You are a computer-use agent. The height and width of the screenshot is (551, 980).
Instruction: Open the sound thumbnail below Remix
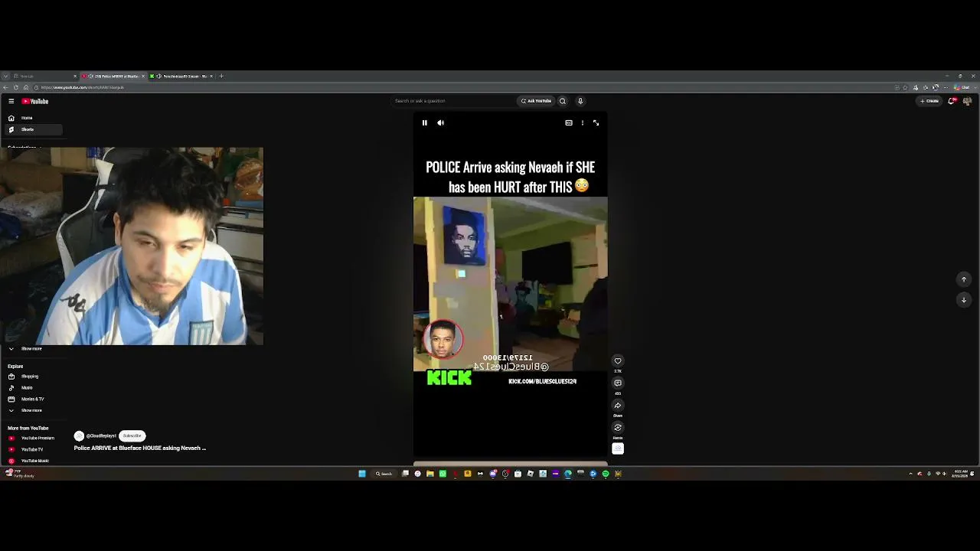618,449
